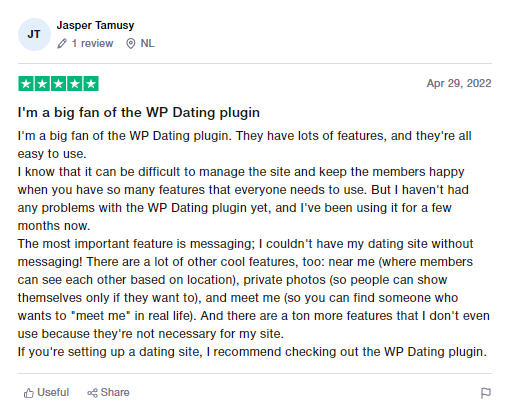Click the fourth green rating star

(x=75, y=84)
